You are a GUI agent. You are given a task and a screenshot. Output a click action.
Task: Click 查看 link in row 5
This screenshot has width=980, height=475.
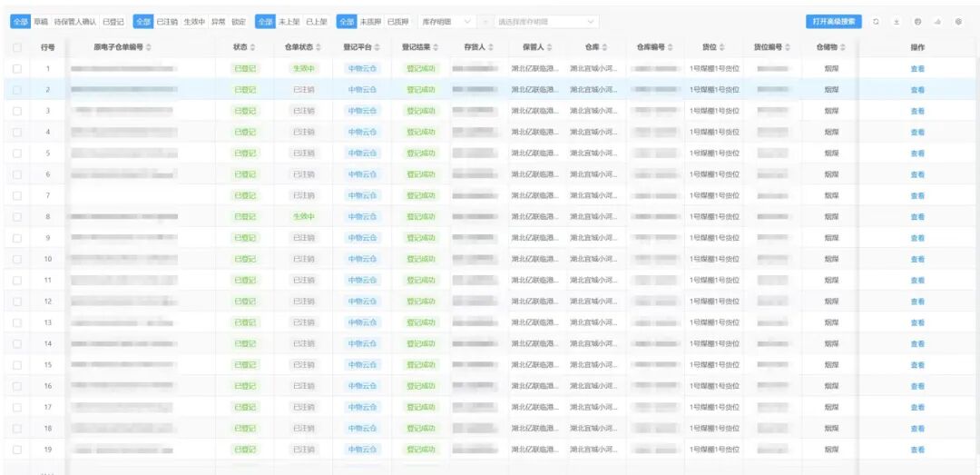(x=917, y=153)
